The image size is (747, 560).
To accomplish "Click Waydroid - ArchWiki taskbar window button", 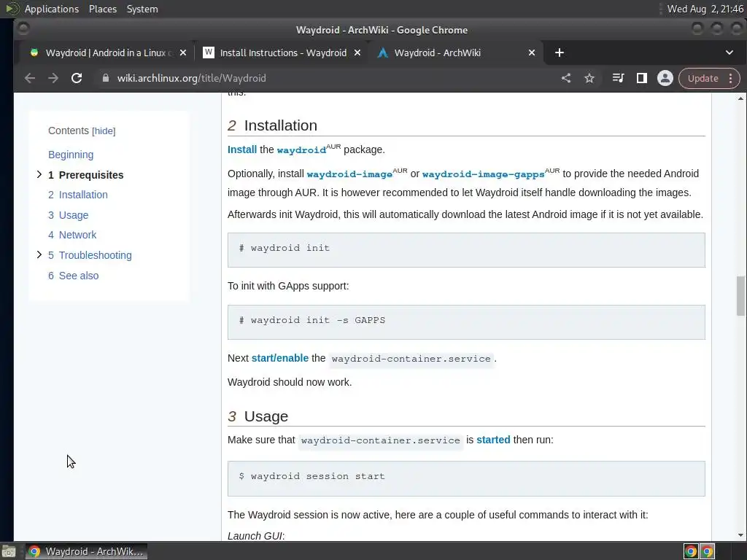I will [x=86, y=551].
